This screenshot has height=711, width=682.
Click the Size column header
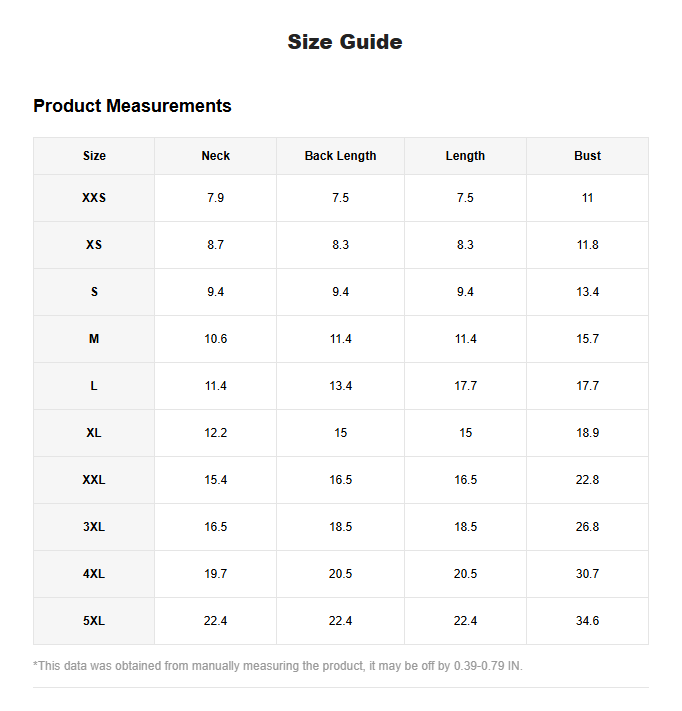[x=94, y=156]
